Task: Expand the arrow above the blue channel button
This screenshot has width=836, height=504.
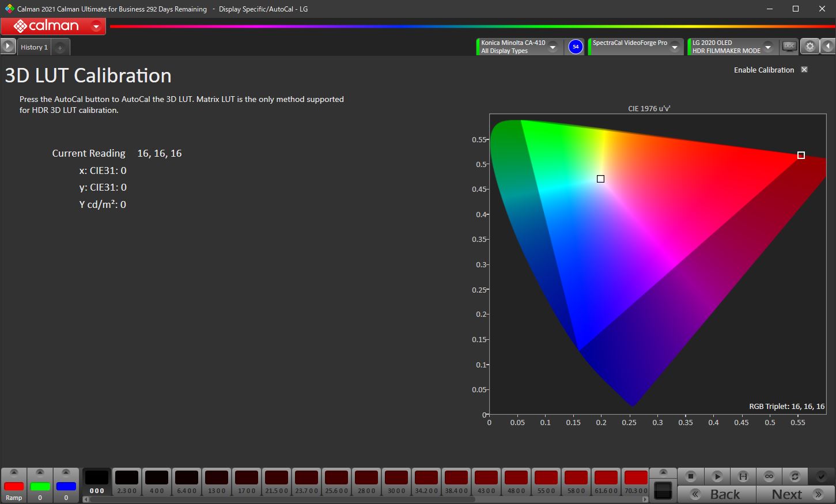Action: coord(66,472)
